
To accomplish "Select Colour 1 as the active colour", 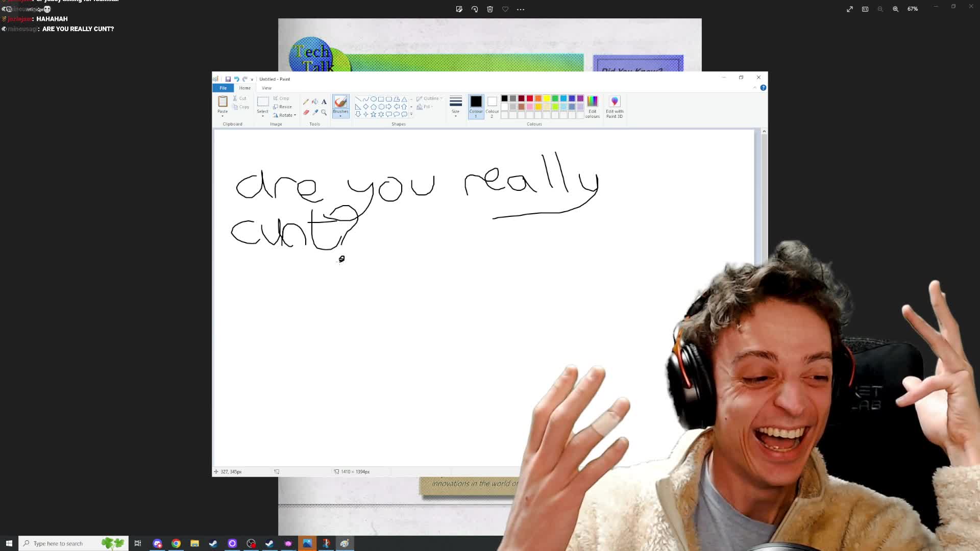I will tap(476, 107).
